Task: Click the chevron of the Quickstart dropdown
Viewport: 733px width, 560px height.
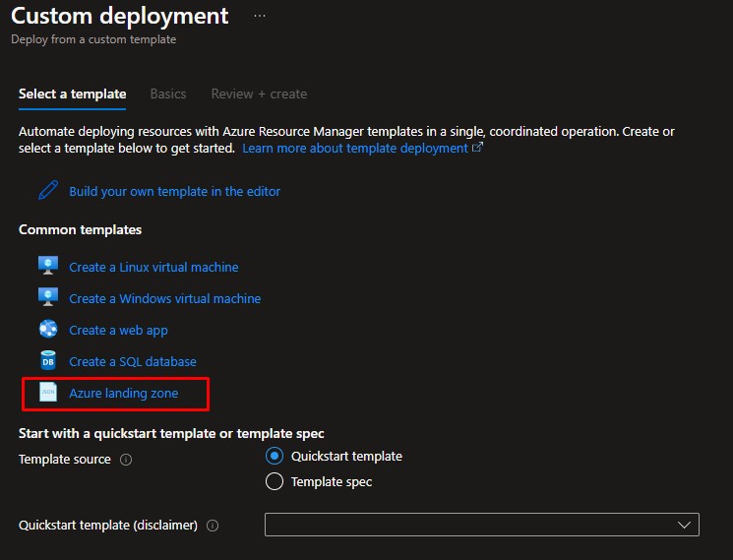Action: point(684,525)
